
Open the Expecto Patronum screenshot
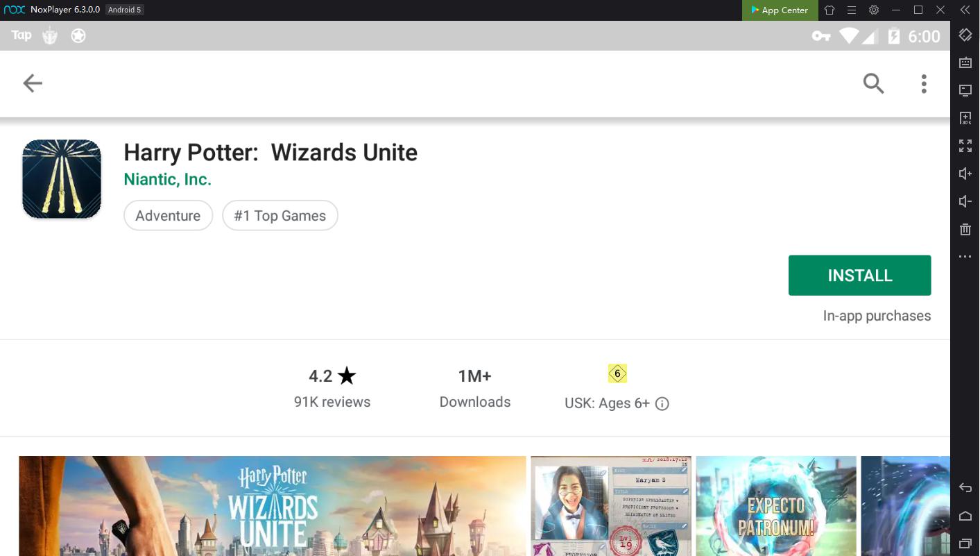[775, 506]
